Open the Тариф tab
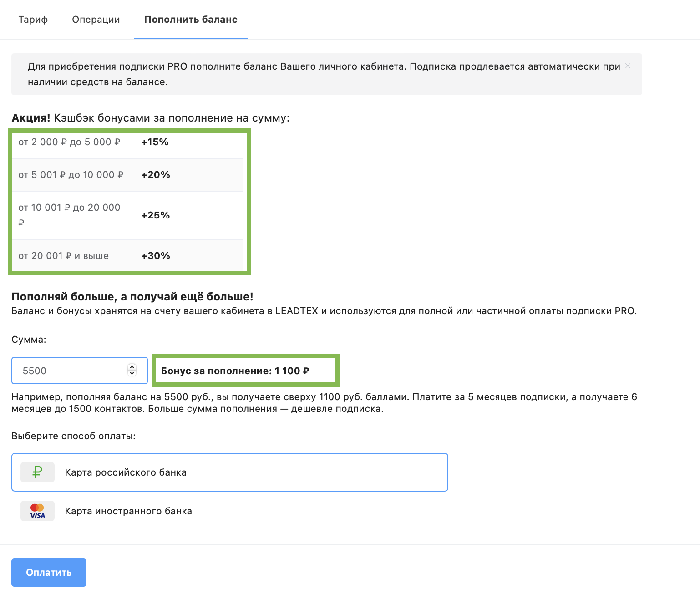The image size is (700, 599). [x=33, y=20]
